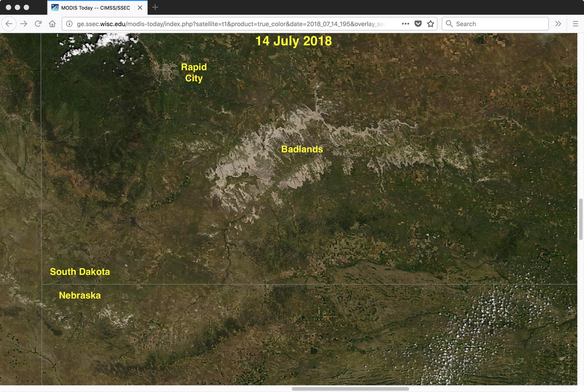Click the magnifier icon in search box
This screenshot has width=584, height=392.
(449, 24)
